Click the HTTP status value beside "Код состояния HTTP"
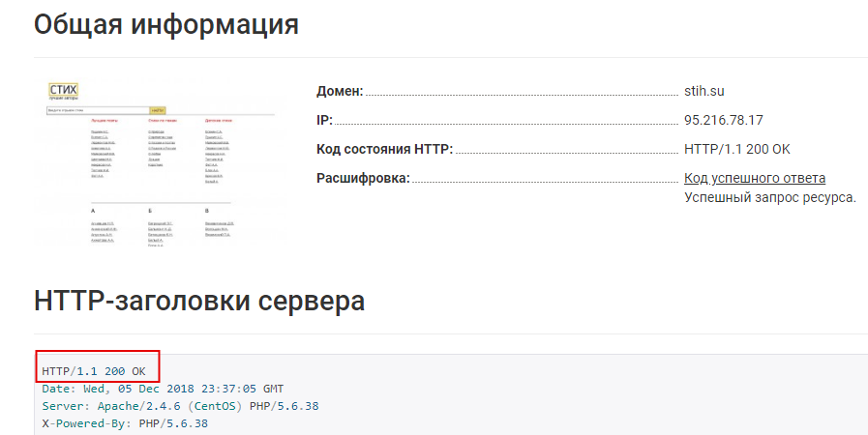The image size is (868, 435). click(x=736, y=149)
